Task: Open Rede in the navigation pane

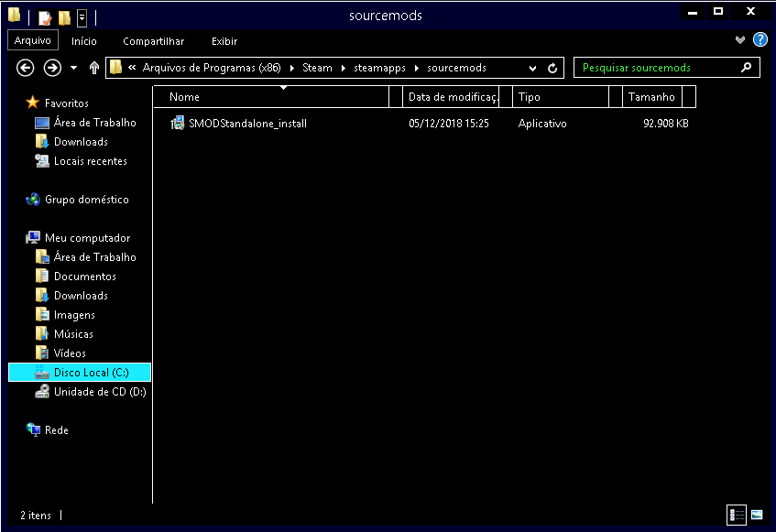Action: (57, 430)
